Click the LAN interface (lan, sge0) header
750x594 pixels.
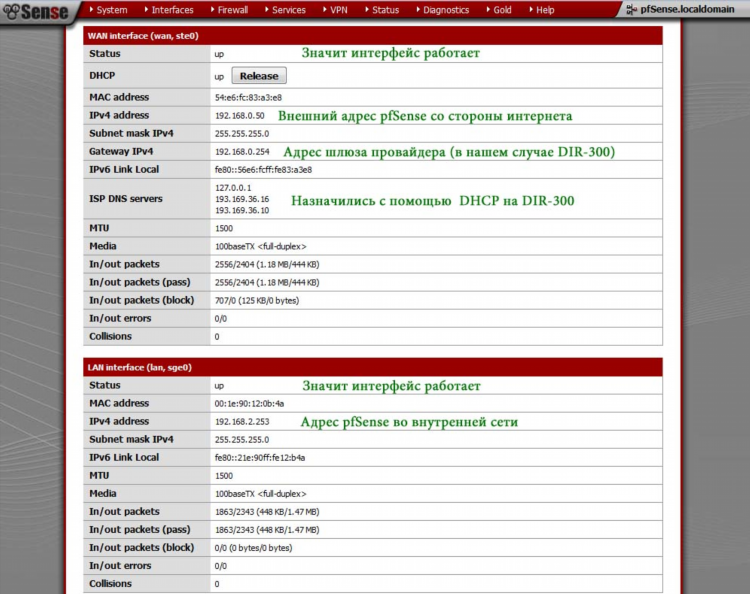[373, 367]
